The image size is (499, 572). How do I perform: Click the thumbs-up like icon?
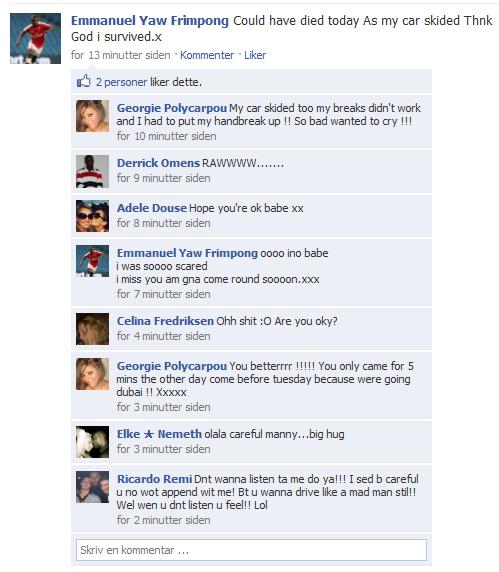84,81
